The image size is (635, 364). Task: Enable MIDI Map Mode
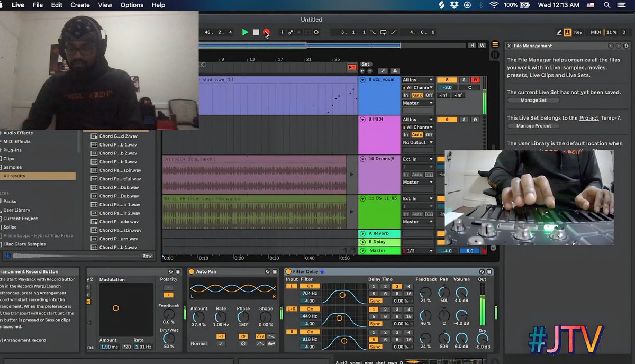click(x=595, y=32)
